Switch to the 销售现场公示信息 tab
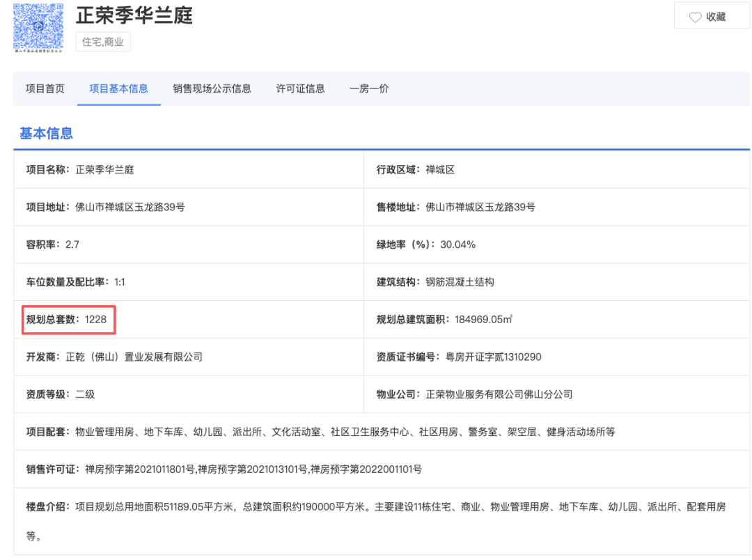Viewport: 752px width, 560px height. pos(212,88)
